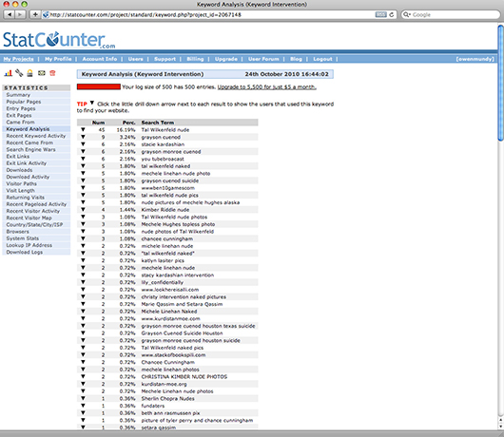This screenshot has width=504, height=437.
Task: Open My Projects in the nav bar
Action: tap(19, 59)
